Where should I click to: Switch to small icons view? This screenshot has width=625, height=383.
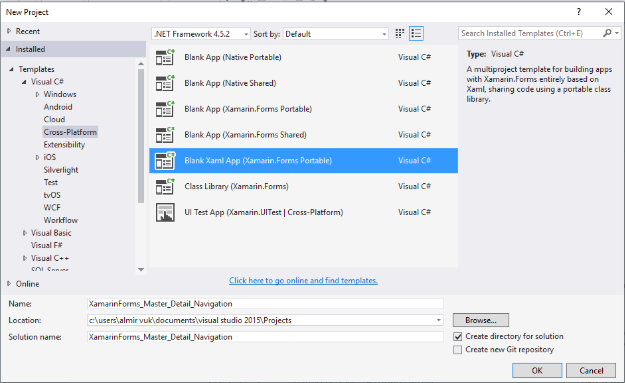(x=399, y=33)
